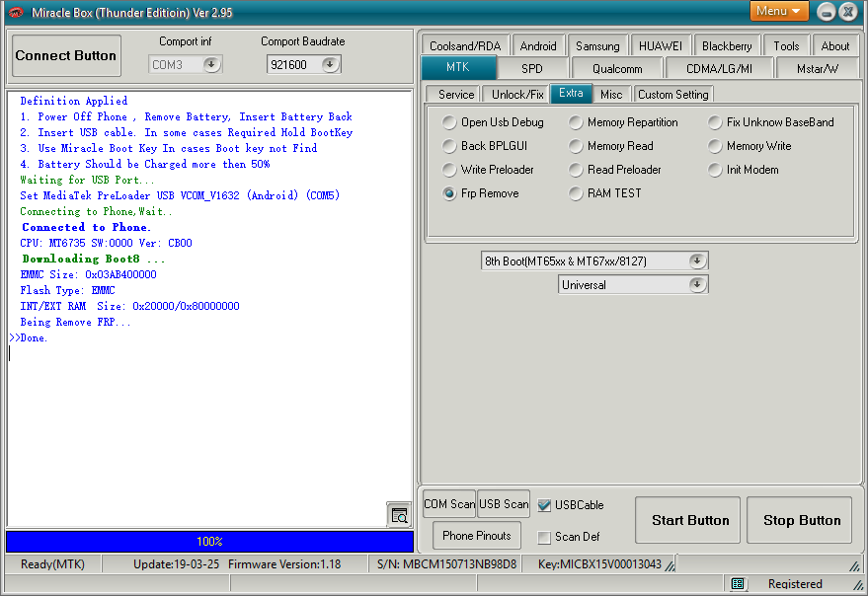Viewport: 868px width, 596px height.
Task: Switch to the Coolsand/RDA tab
Action: pos(465,46)
